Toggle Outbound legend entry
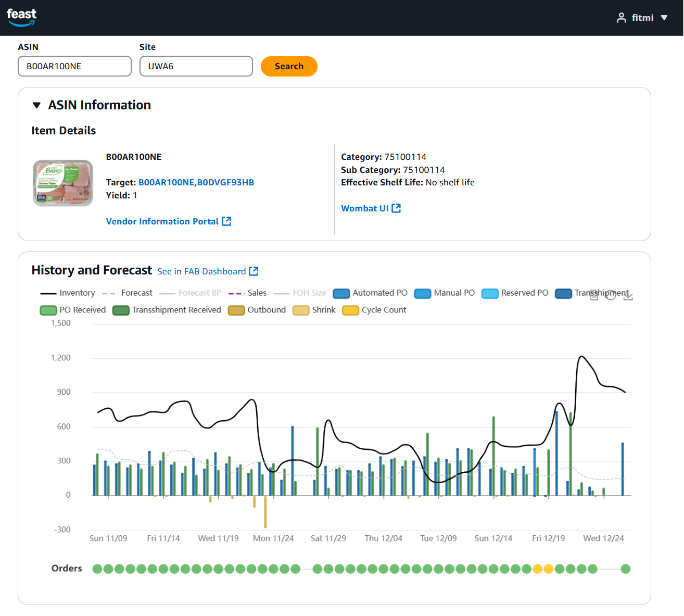684x616 pixels. tap(257, 310)
